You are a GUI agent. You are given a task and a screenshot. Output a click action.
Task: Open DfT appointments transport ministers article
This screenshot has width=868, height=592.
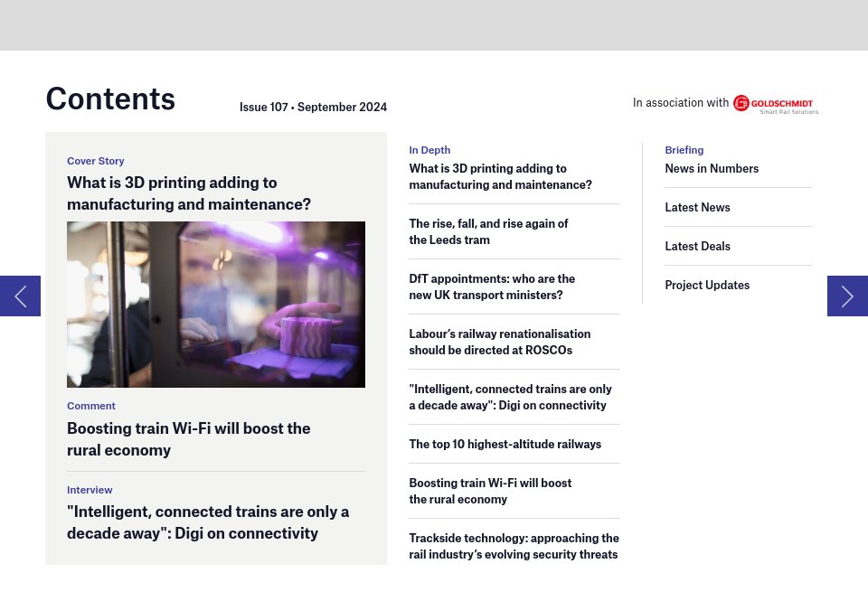[492, 287]
